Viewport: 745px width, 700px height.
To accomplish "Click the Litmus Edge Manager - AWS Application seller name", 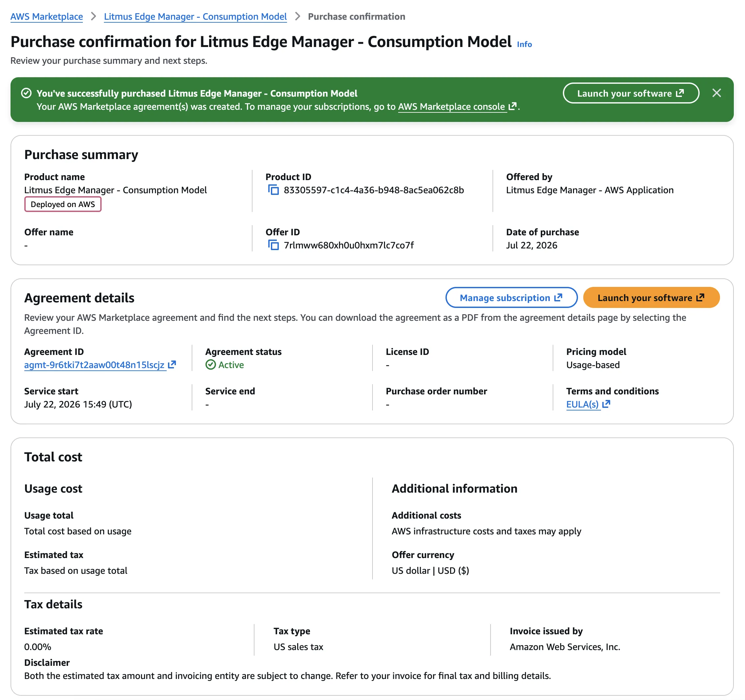I will tap(589, 190).
